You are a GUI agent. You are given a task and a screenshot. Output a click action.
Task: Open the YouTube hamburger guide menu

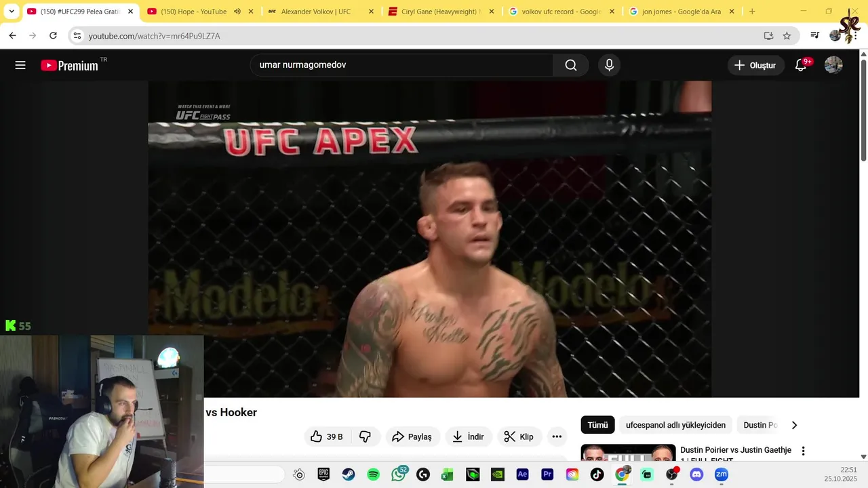[20, 65]
